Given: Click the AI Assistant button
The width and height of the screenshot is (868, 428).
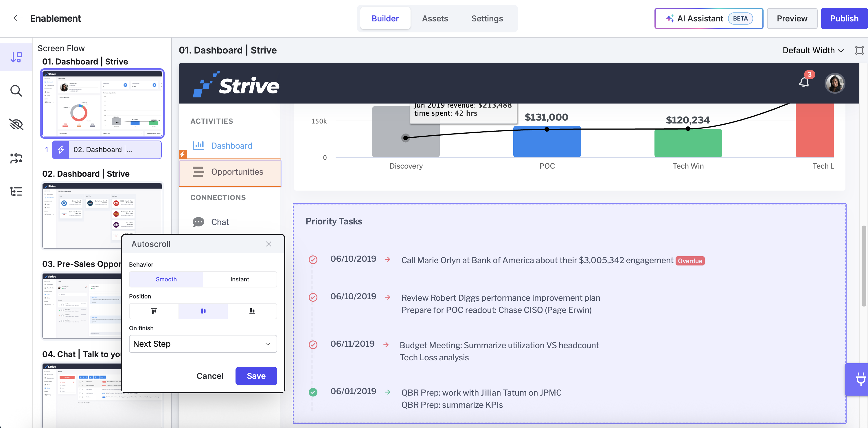Looking at the screenshot, I should coord(709,18).
